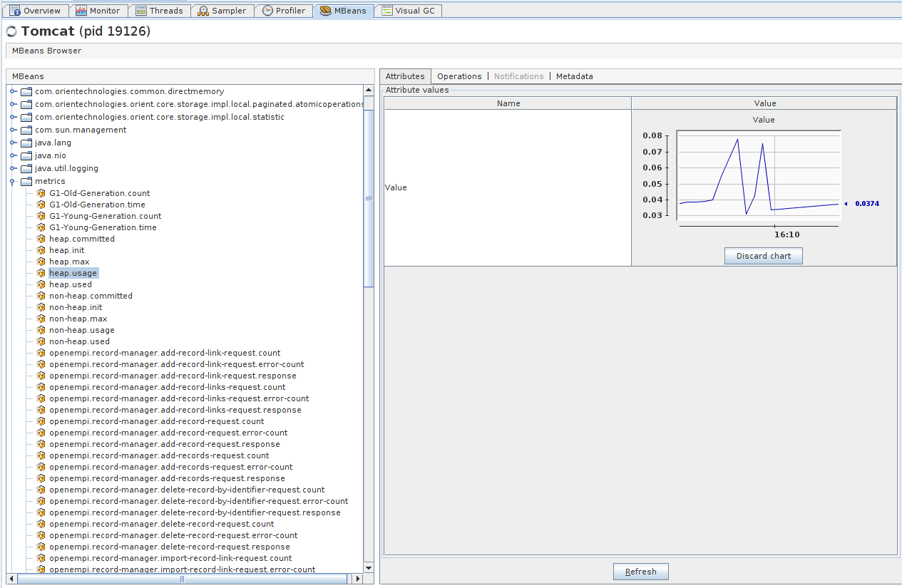Screen dimensions: 902x588
Task: Open the Metadata sub-tab
Action: 574,76
